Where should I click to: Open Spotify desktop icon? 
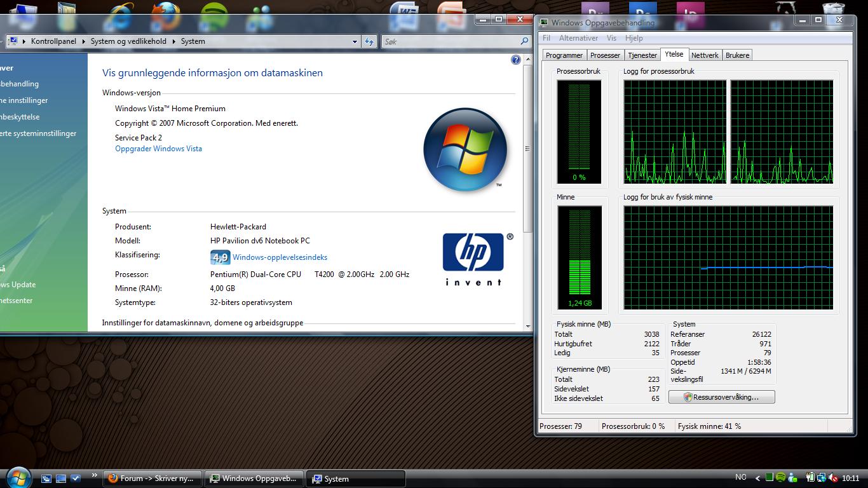(214, 17)
